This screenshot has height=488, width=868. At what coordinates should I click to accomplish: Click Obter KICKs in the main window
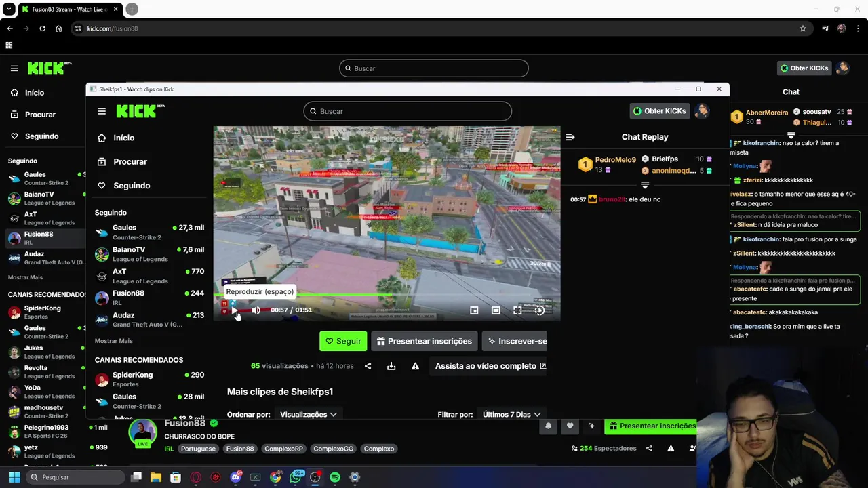click(804, 68)
